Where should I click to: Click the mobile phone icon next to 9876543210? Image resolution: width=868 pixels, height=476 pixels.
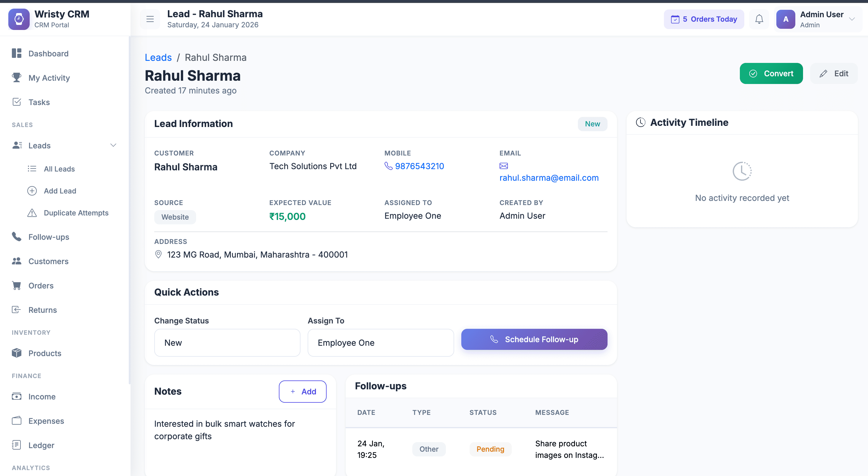[x=389, y=166]
